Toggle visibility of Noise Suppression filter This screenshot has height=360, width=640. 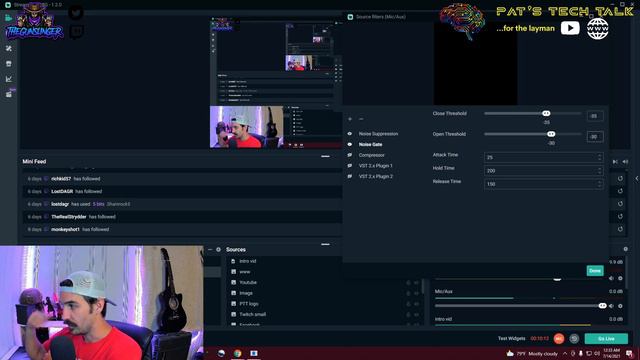coord(350,134)
